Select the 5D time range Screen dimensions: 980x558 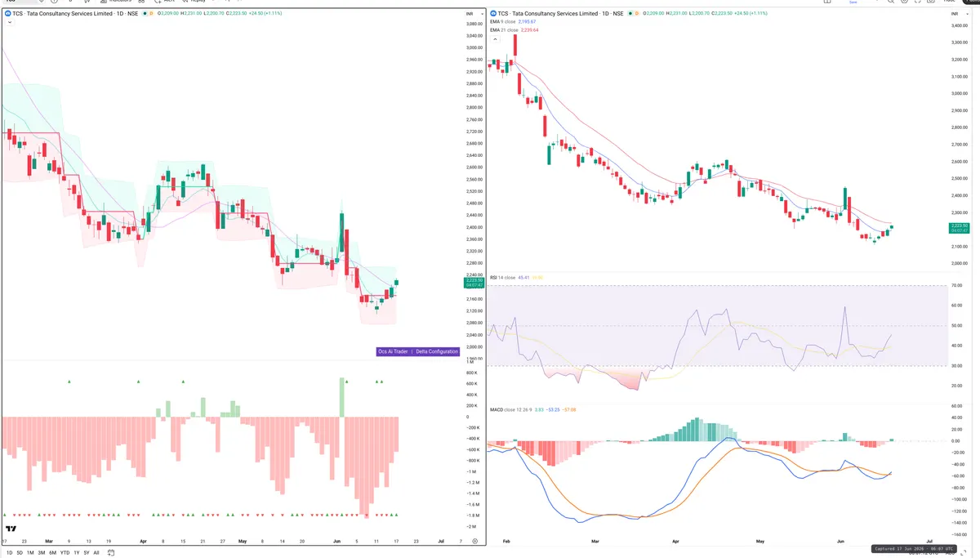coord(19,552)
